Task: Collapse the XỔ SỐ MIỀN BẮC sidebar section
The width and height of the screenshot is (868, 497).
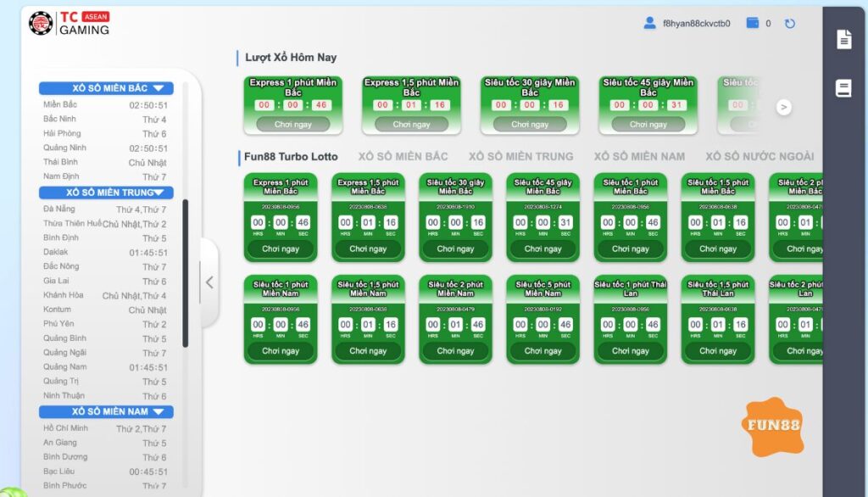Action: [106, 88]
